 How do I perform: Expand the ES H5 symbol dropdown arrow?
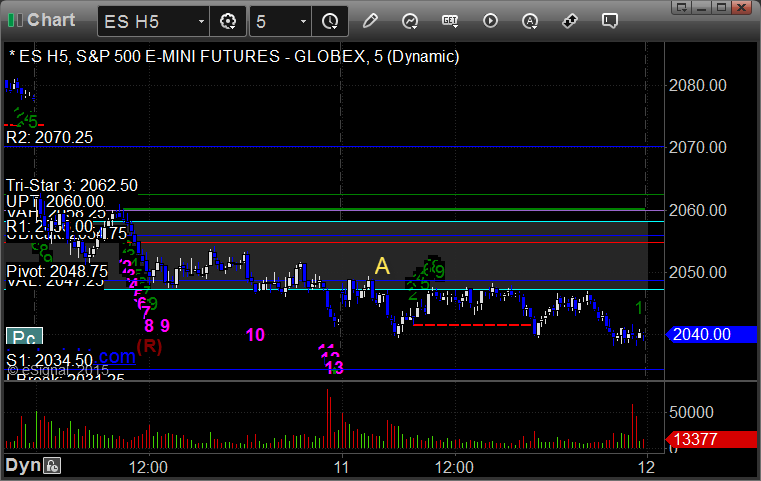(201, 21)
